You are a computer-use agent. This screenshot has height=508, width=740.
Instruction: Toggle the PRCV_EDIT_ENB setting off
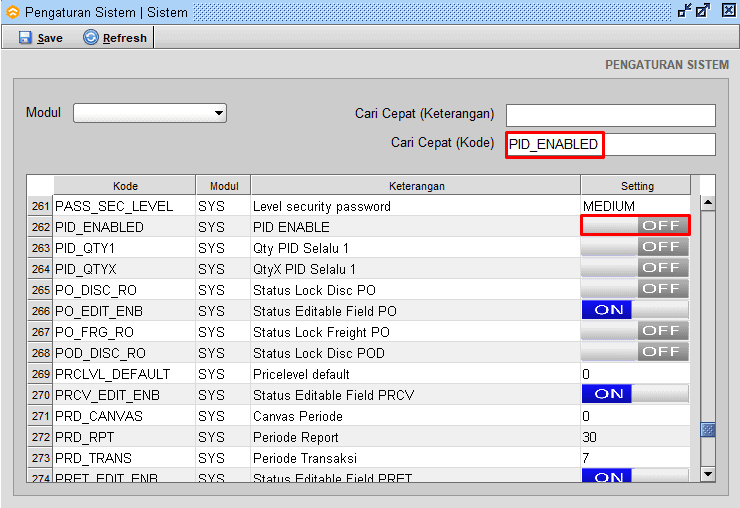coord(635,395)
